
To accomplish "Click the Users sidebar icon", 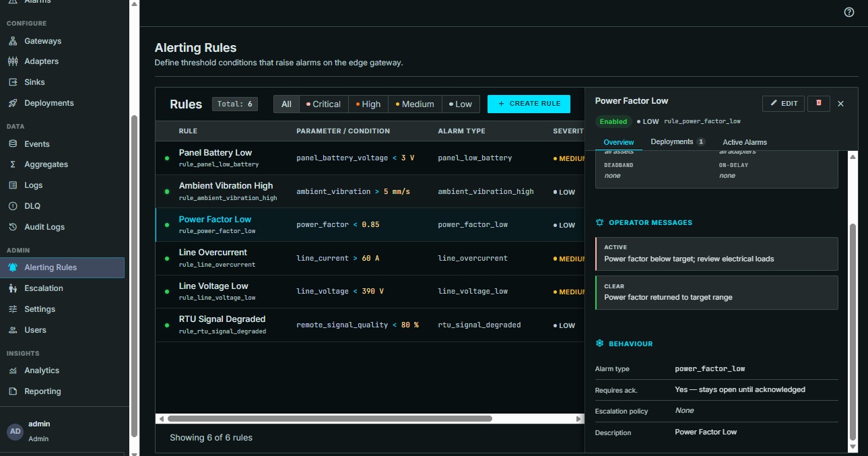I will (13, 330).
